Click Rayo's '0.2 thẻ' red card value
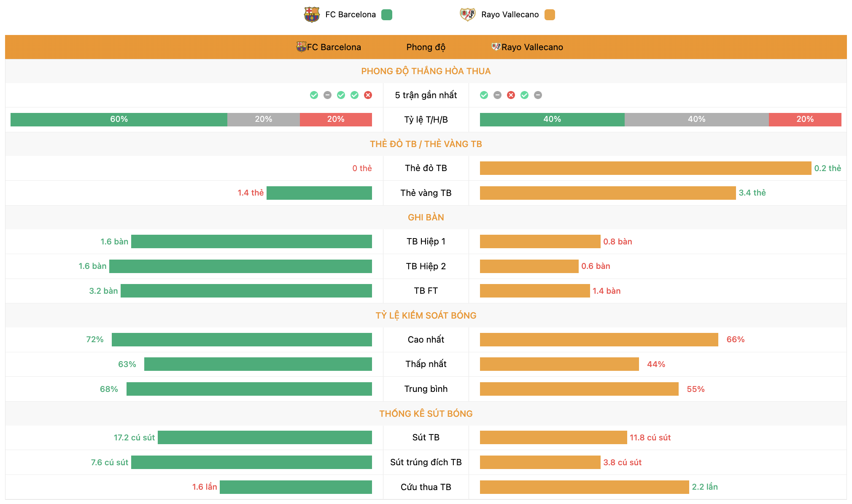The image size is (852, 504). pyautogui.click(x=828, y=168)
